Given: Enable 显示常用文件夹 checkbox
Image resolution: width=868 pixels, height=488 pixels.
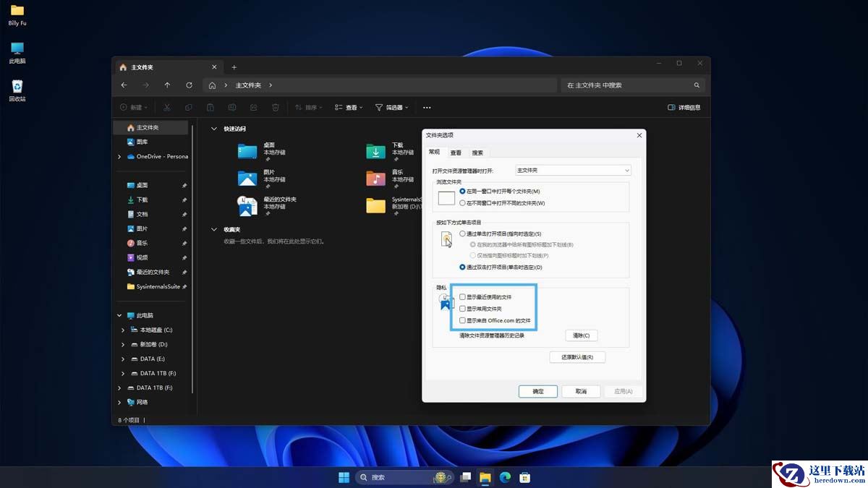Looking at the screenshot, I should 463,309.
